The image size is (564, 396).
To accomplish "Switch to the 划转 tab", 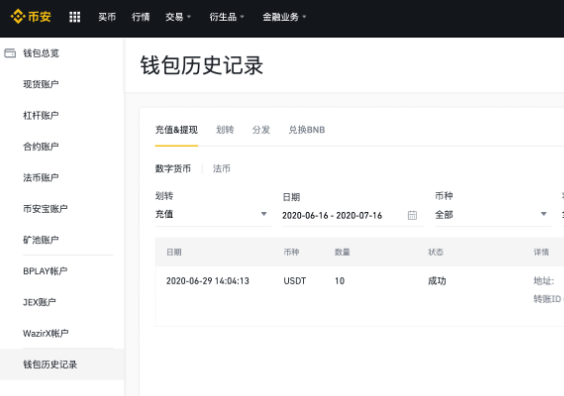I will tap(225, 130).
